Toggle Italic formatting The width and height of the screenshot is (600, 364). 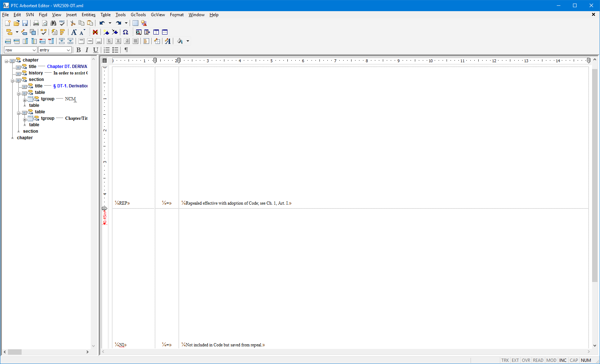87,50
